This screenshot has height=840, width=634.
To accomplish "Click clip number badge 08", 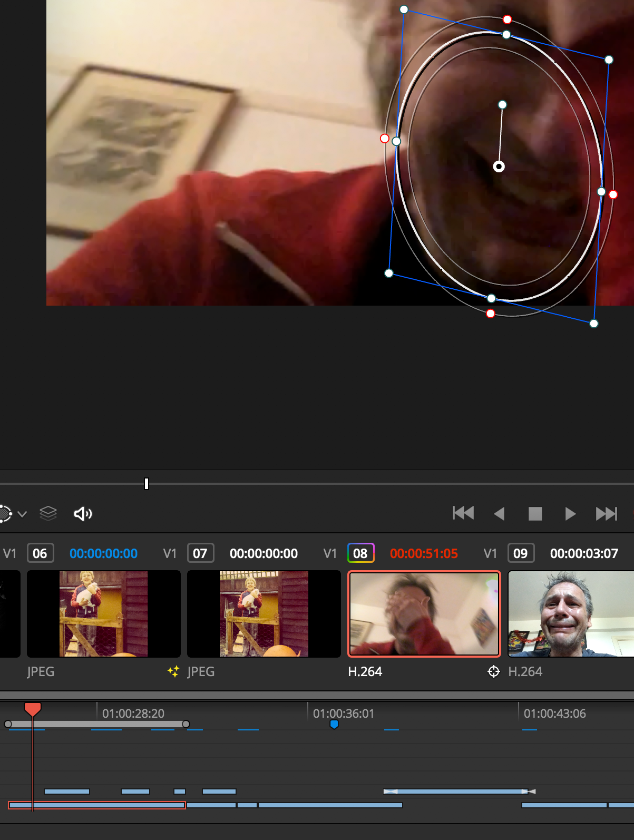I will pos(360,553).
